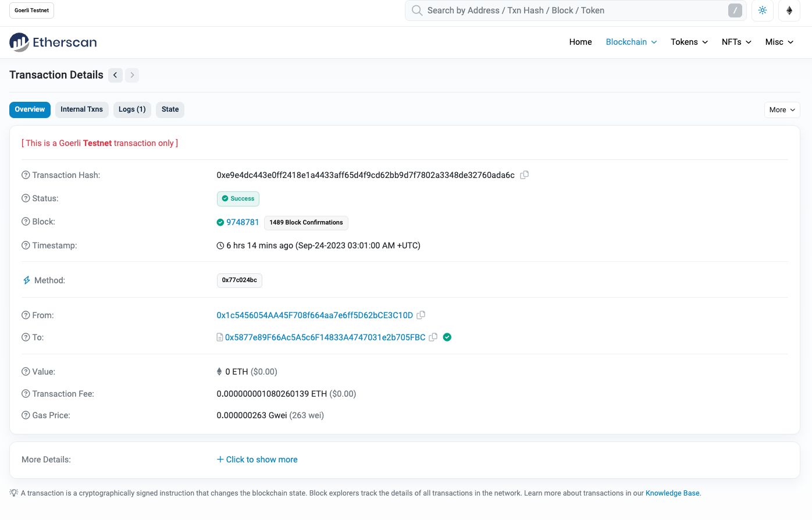Go to Home in navigation
Image resolution: width=812 pixels, height=520 pixels.
[580, 42]
